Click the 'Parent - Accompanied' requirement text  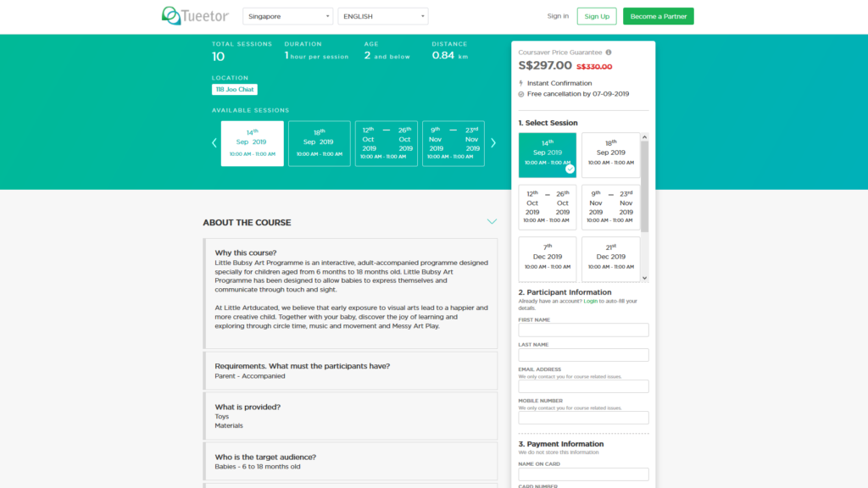point(250,375)
